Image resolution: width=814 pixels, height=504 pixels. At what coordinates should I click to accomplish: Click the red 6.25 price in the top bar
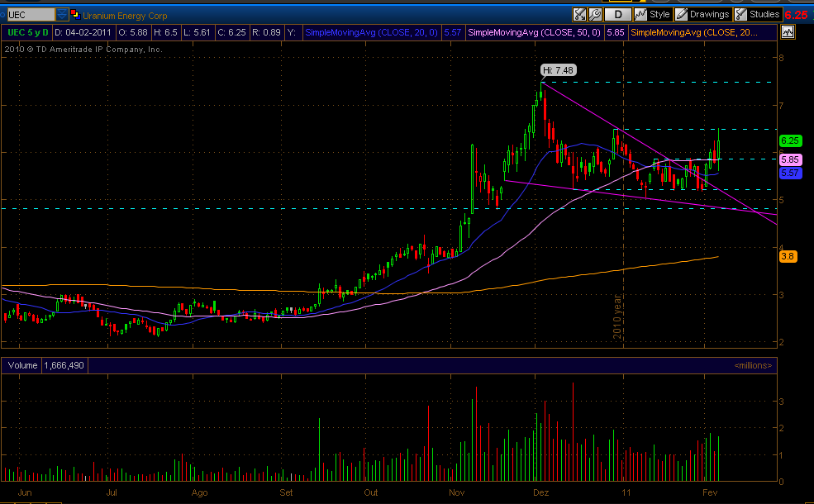pos(796,15)
